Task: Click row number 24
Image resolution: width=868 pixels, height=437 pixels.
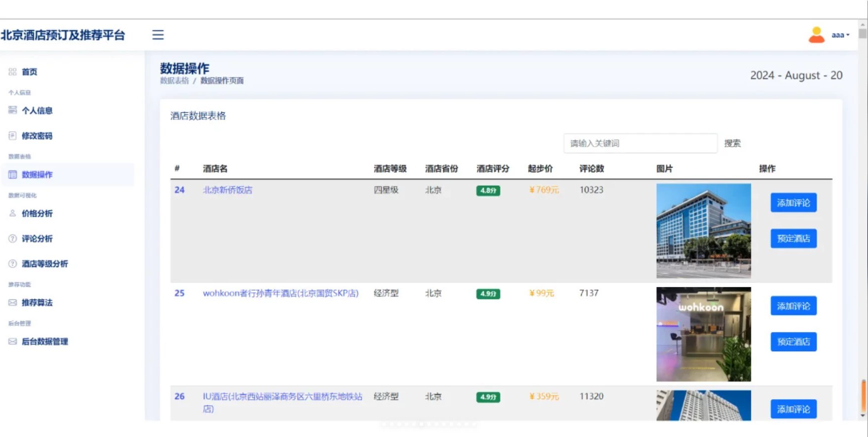Action: 179,190
